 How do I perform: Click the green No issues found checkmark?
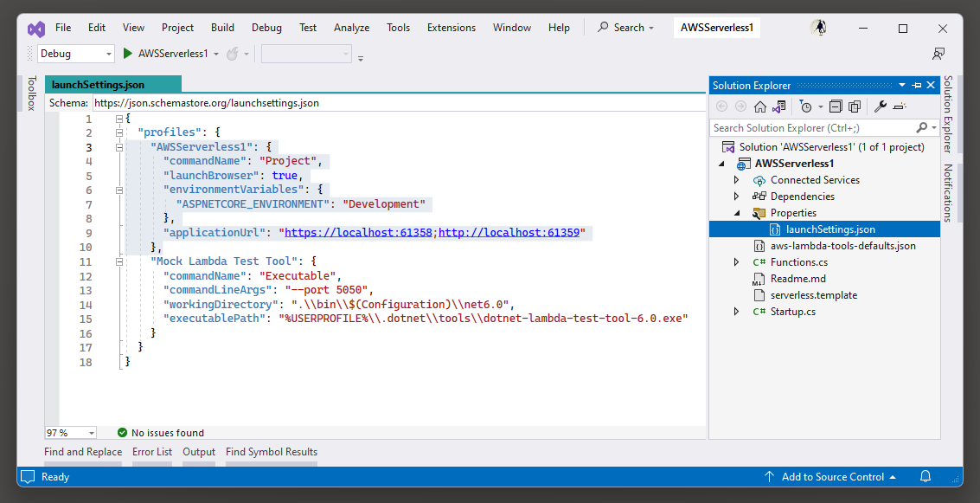[123, 432]
